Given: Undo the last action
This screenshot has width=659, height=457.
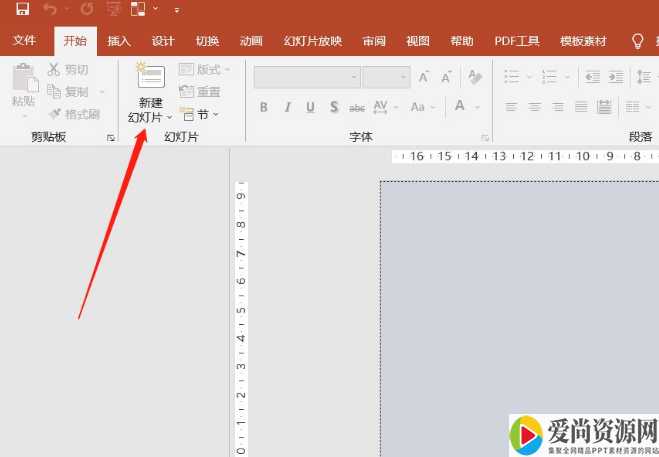Looking at the screenshot, I should pyautogui.click(x=50, y=9).
